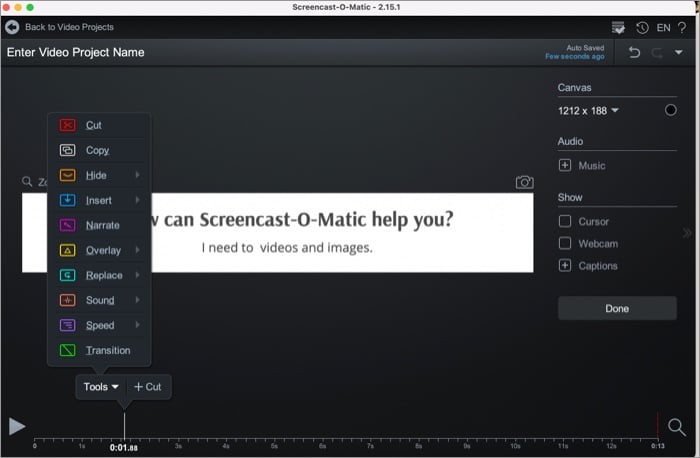The image size is (700, 458).
Task: Click the Captions label
Action: point(598,266)
